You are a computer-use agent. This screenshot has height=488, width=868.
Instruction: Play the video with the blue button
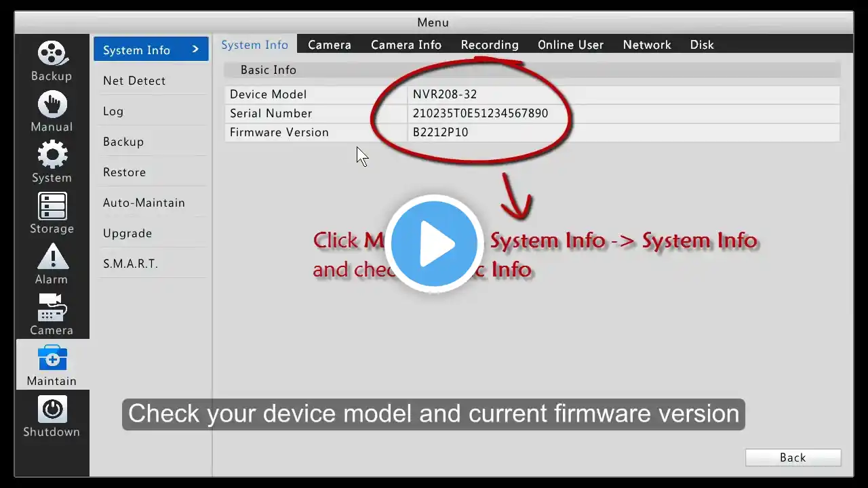click(434, 244)
